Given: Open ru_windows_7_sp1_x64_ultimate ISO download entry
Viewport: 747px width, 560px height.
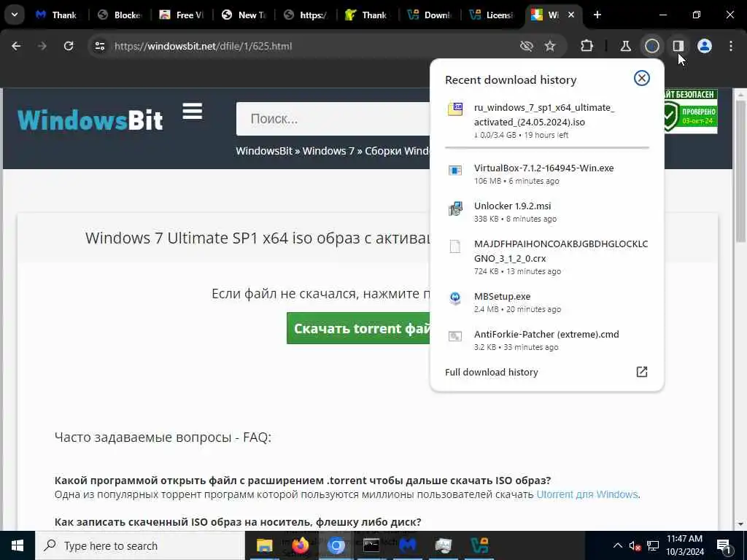Looking at the screenshot, I should pyautogui.click(x=547, y=120).
